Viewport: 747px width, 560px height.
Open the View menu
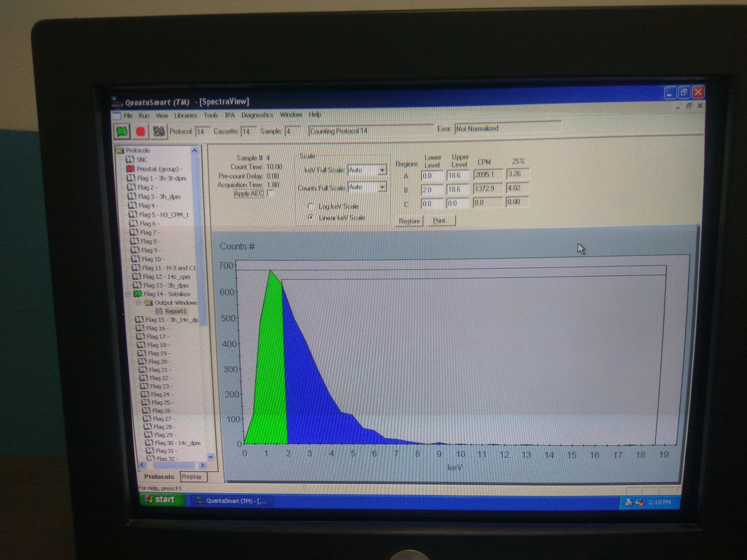pos(162,115)
